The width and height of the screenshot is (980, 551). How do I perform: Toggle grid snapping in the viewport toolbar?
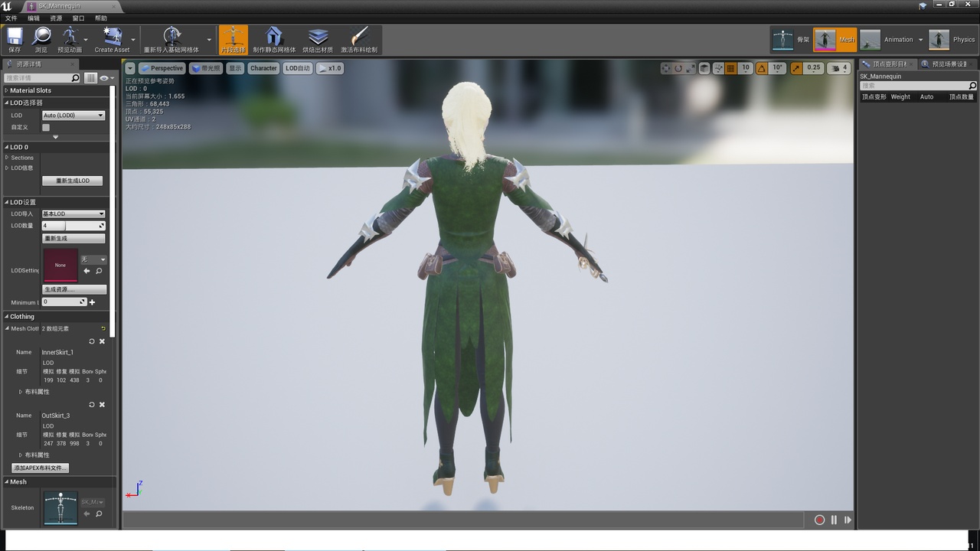(x=730, y=68)
